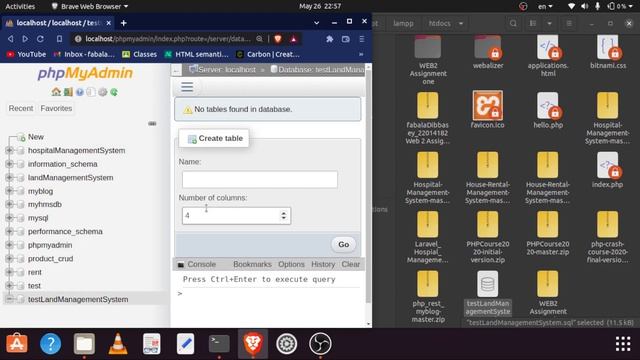Open Console Bookmarks tab
Screen dimensions: 640x360
pos(252,264)
